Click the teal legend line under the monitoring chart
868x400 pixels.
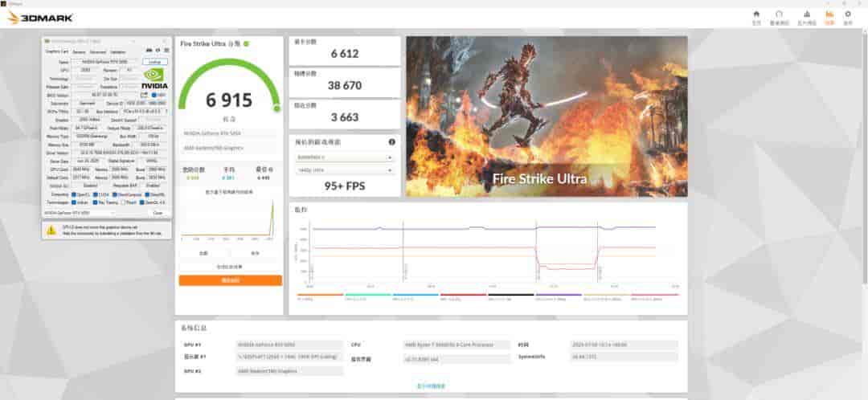pos(368,295)
